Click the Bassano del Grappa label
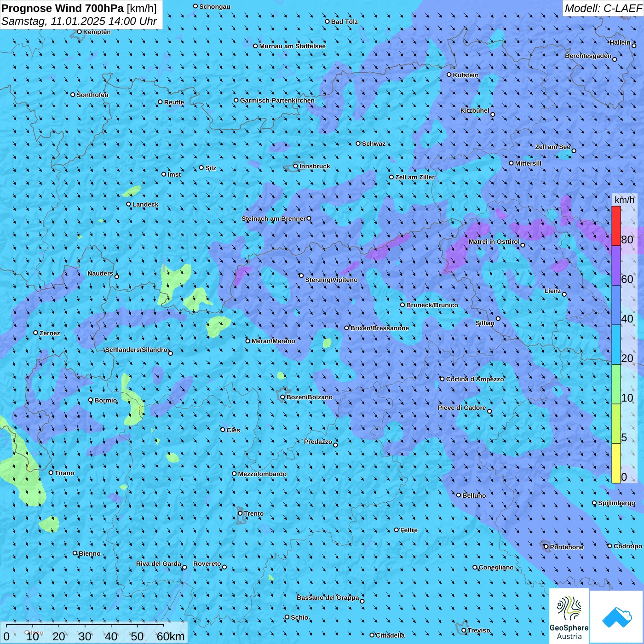Image resolution: width=644 pixels, height=644 pixels. 328,598
